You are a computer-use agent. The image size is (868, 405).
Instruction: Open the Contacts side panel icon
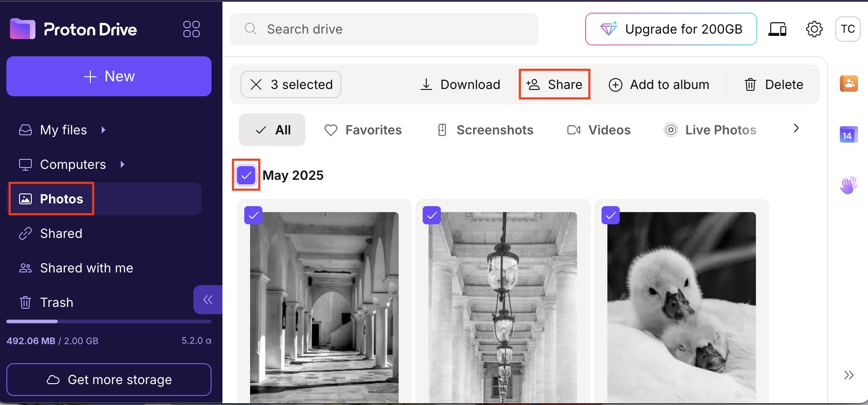pyautogui.click(x=848, y=84)
